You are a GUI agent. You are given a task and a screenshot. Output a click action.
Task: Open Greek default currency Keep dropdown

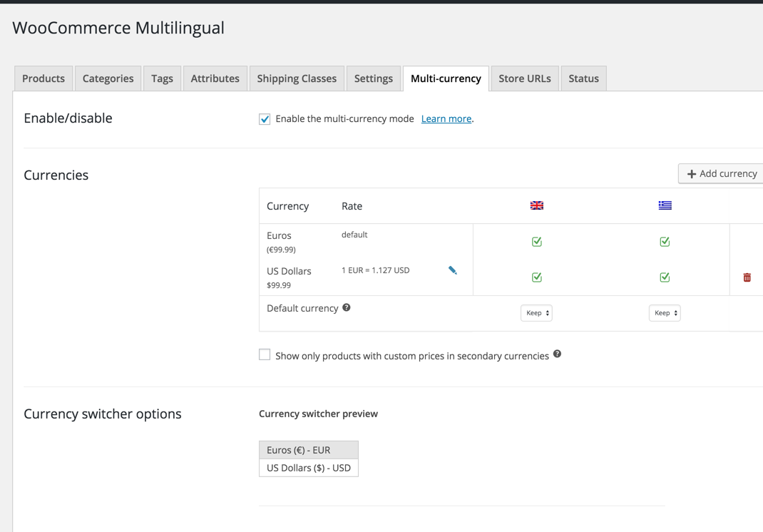point(665,313)
